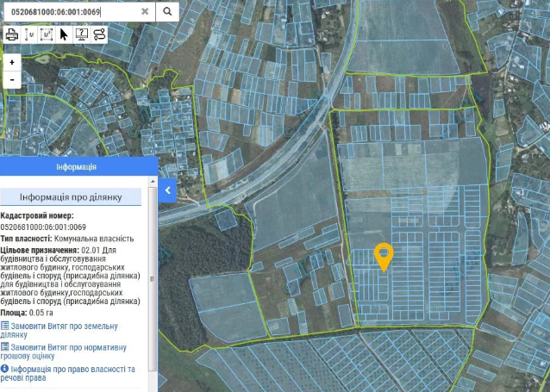Open Замовити Витяг про нормативну грошову оцінку

click(x=66, y=351)
